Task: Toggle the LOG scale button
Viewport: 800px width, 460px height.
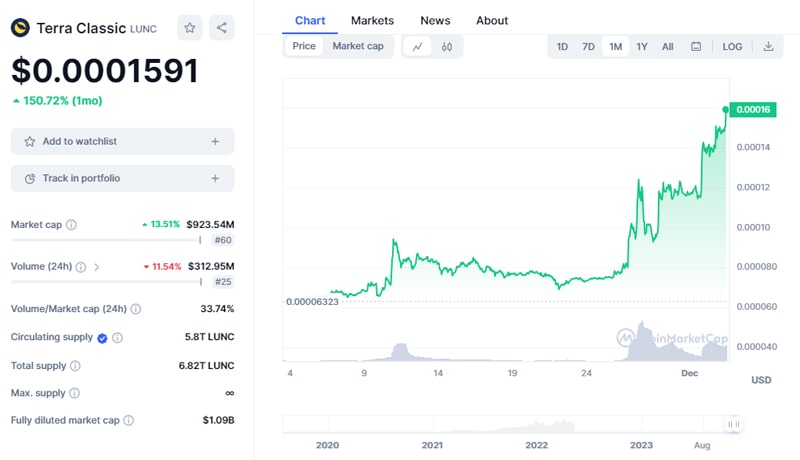Action: coord(732,46)
